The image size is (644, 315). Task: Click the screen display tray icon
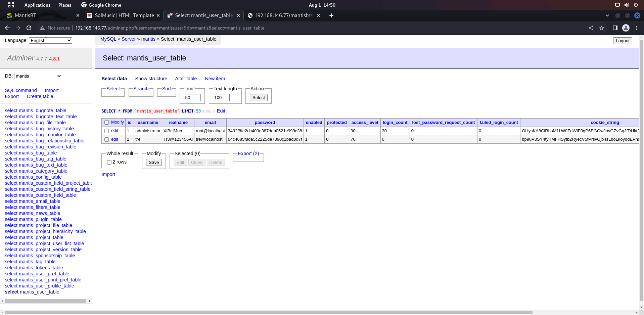pos(617,5)
